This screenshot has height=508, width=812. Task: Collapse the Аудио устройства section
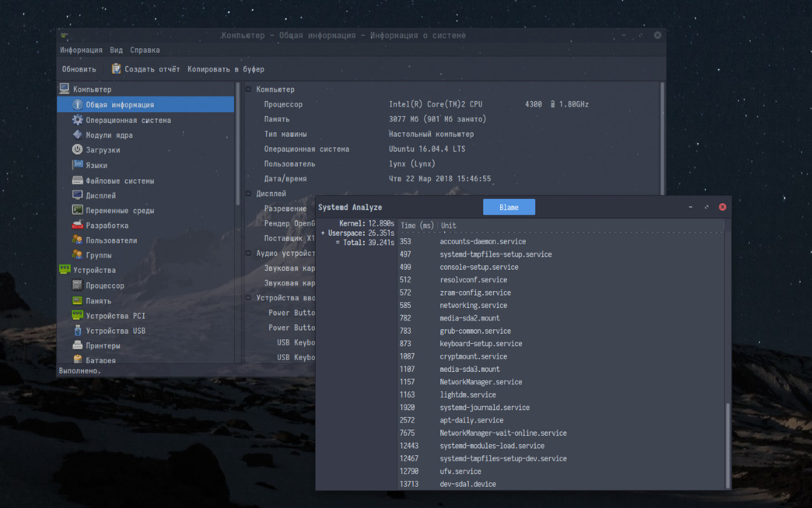pyautogui.click(x=248, y=253)
